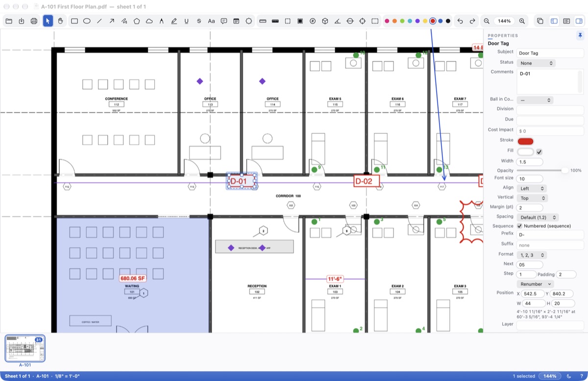Open the Vertical Top dropdown

click(532, 198)
